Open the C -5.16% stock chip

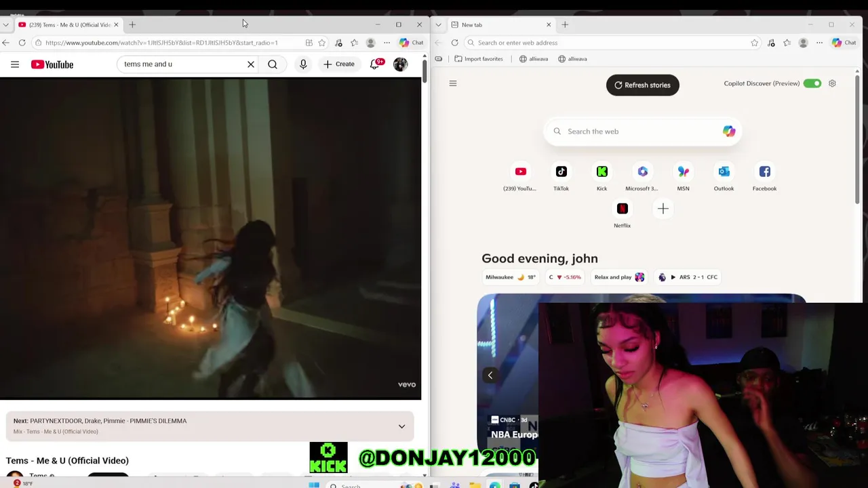tap(565, 277)
